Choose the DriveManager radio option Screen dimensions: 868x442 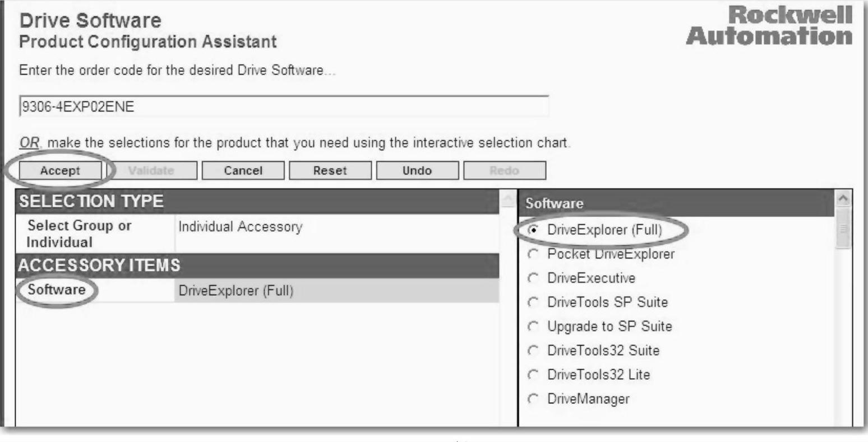click(533, 399)
